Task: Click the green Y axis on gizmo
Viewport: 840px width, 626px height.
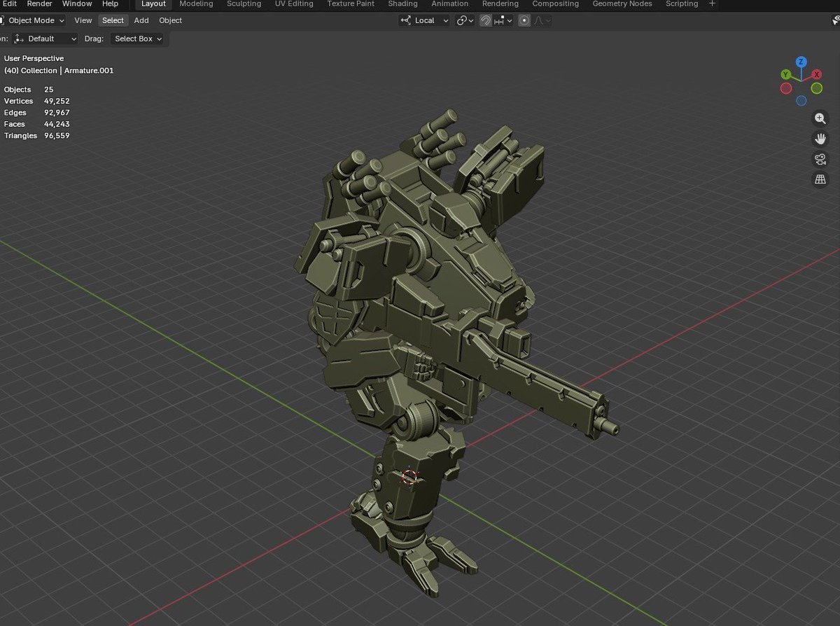Action: tap(786, 74)
